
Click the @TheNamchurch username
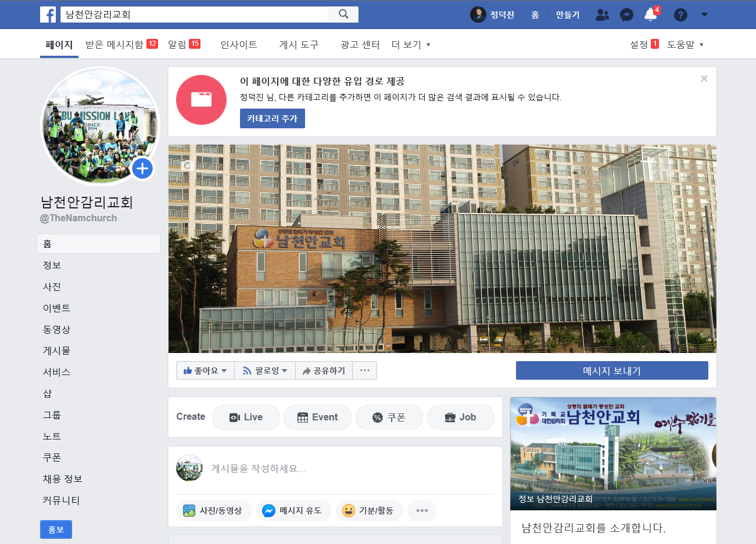pyautogui.click(x=78, y=218)
